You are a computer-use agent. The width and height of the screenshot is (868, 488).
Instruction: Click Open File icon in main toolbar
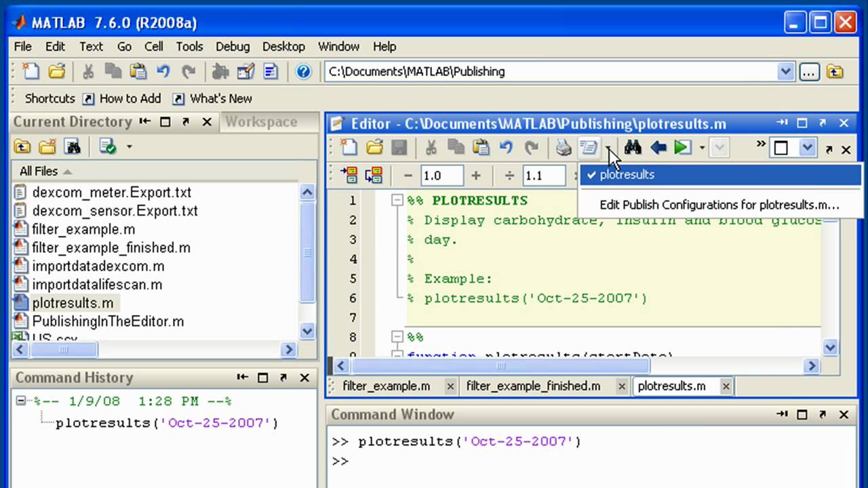tap(57, 71)
